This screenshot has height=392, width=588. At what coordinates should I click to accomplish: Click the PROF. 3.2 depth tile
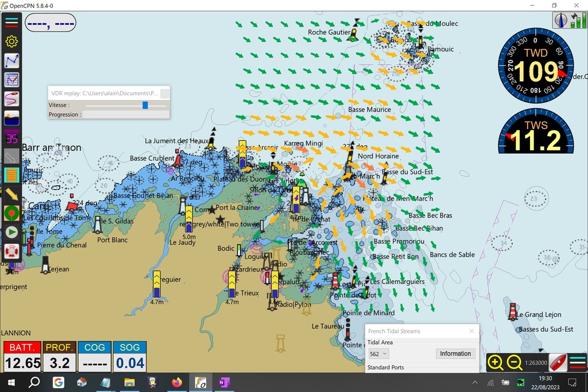pyautogui.click(x=59, y=356)
